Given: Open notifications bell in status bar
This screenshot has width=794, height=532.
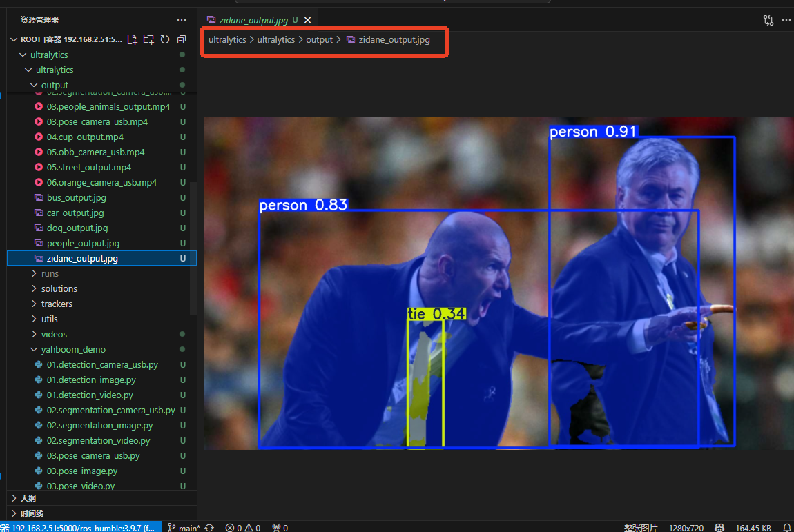Looking at the screenshot, I should pyautogui.click(x=787, y=527).
